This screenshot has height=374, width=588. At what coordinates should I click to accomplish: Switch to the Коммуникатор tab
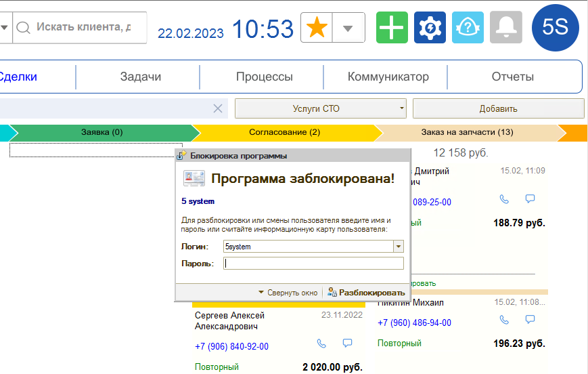coord(388,77)
